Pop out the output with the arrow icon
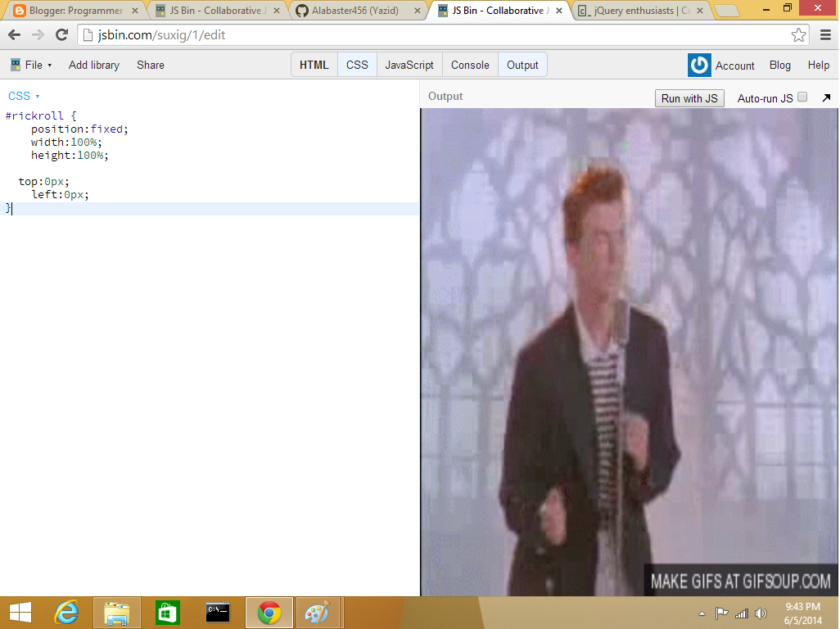 tap(826, 98)
